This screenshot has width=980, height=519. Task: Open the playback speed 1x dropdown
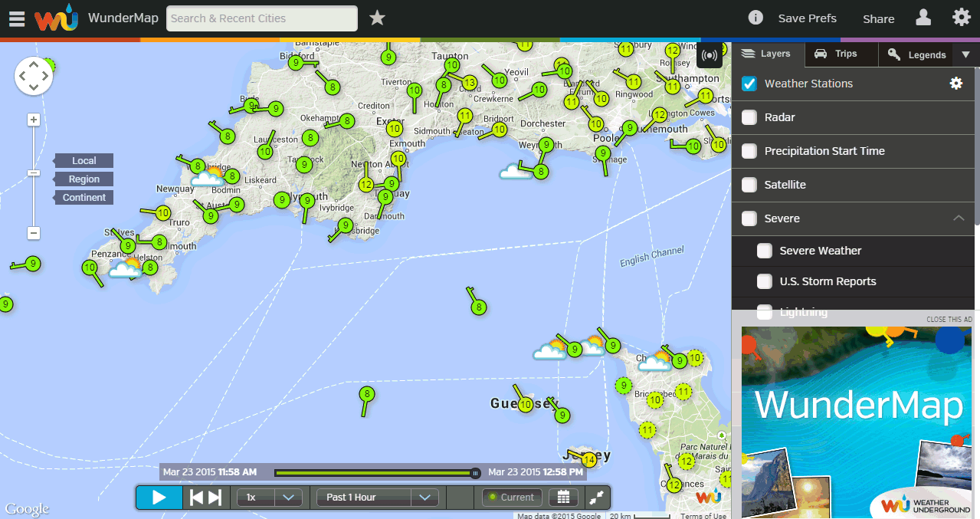click(270, 497)
